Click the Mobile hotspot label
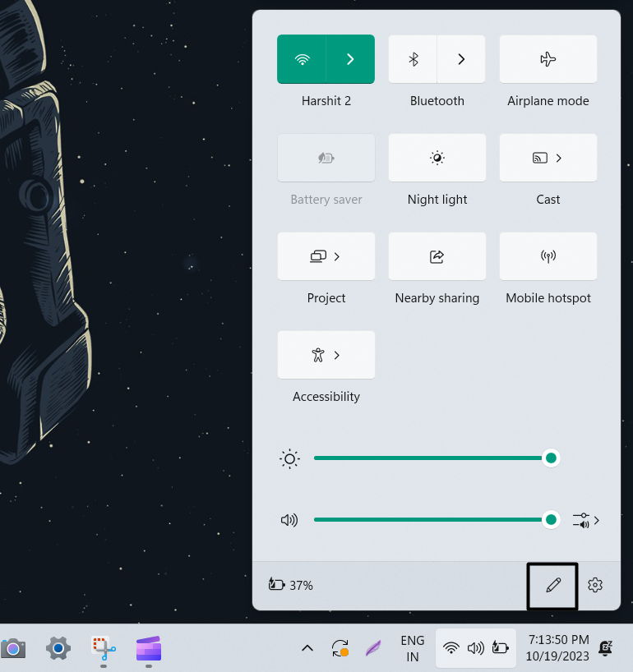The height and width of the screenshot is (672, 633). click(x=548, y=298)
